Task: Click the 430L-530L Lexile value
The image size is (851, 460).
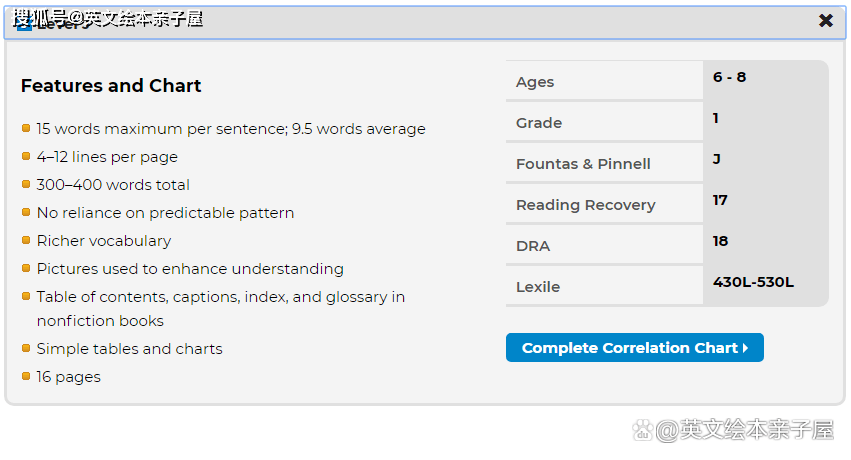Action: click(x=753, y=282)
